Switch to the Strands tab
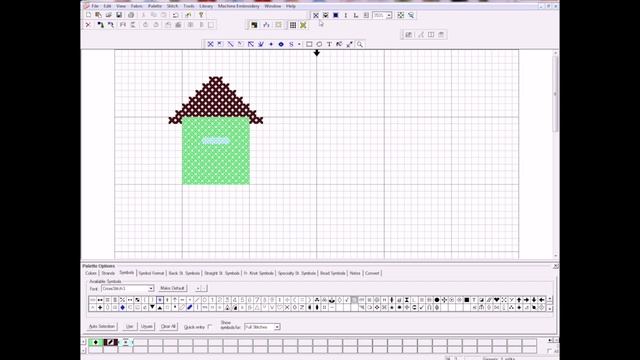 (108, 273)
